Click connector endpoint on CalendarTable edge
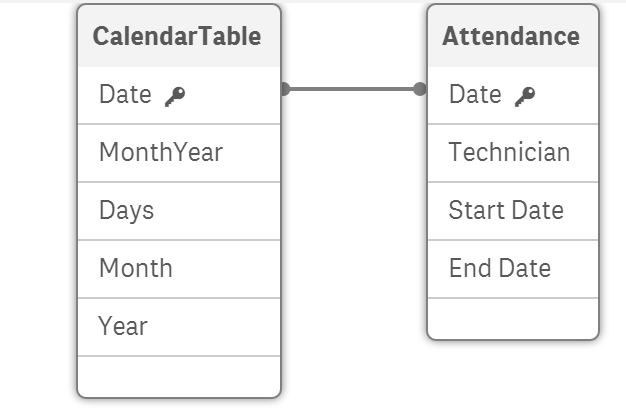Screen dimensions: 626x419 [284, 89]
